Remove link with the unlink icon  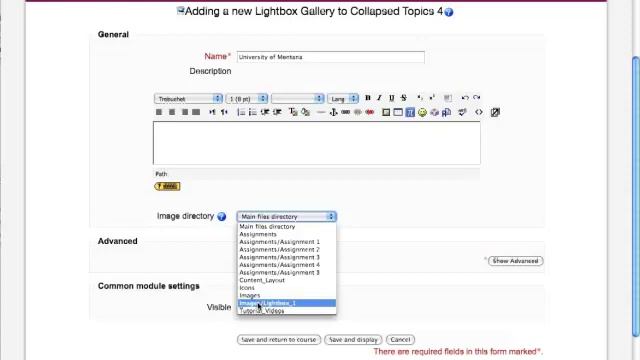[x=358, y=112]
